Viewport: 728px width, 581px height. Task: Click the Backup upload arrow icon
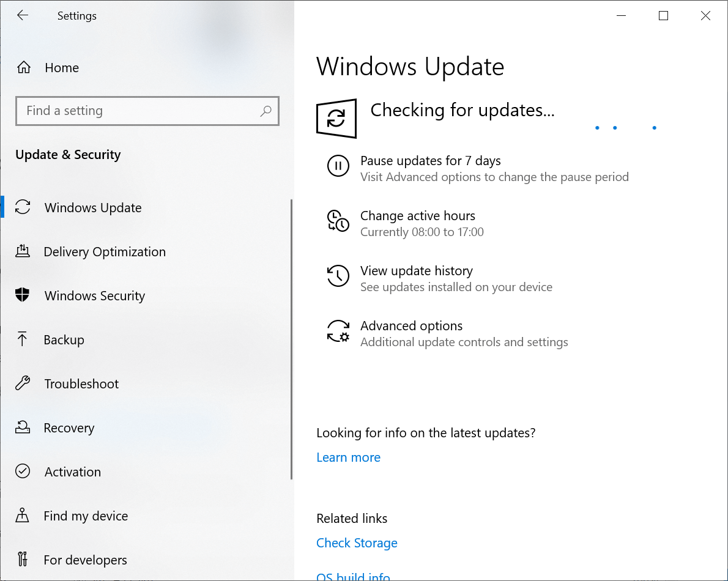click(x=22, y=339)
